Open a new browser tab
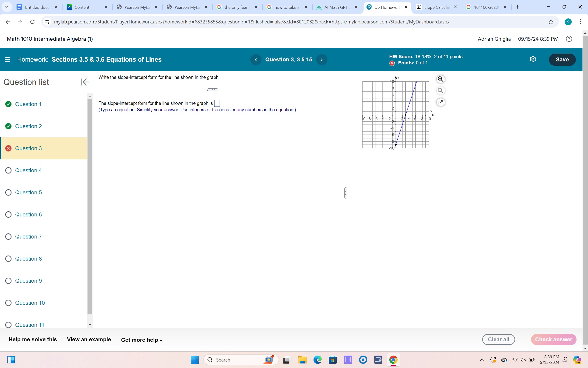 517,7
